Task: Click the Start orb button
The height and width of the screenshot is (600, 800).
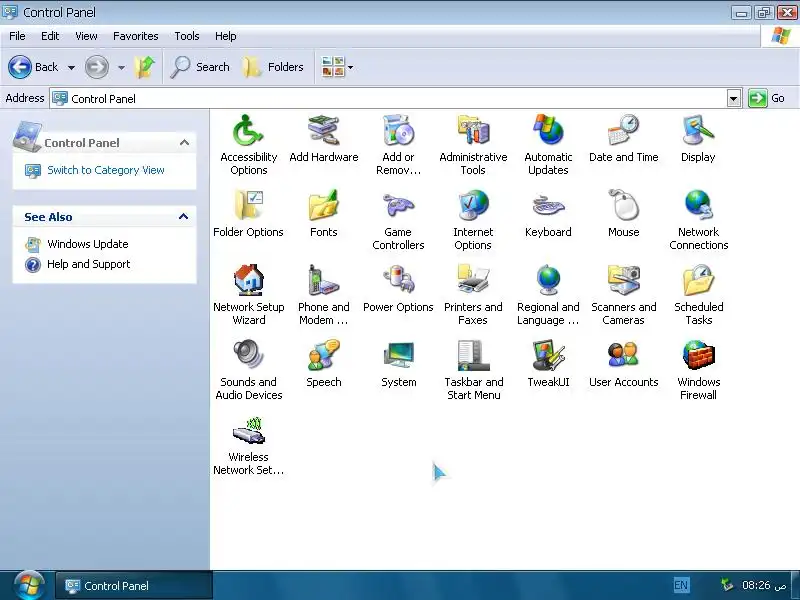Action: point(29,585)
